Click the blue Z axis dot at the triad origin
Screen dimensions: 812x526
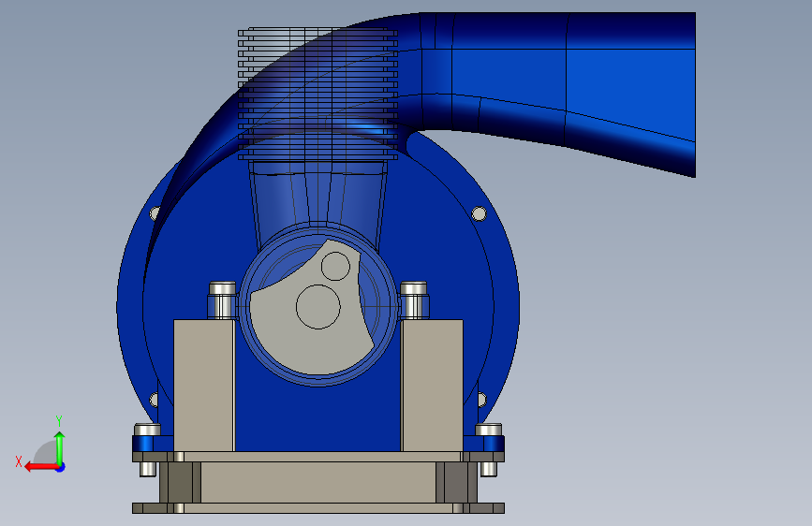[x=61, y=467]
